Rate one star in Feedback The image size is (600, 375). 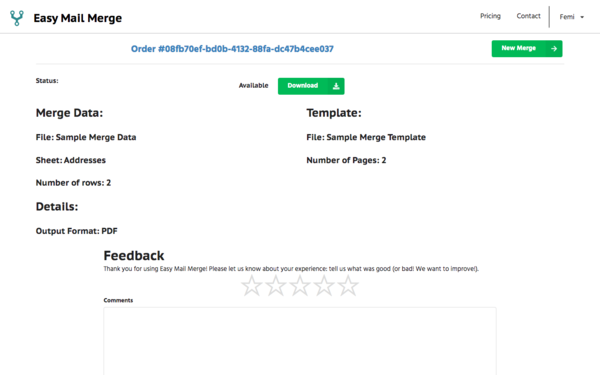[x=252, y=285]
